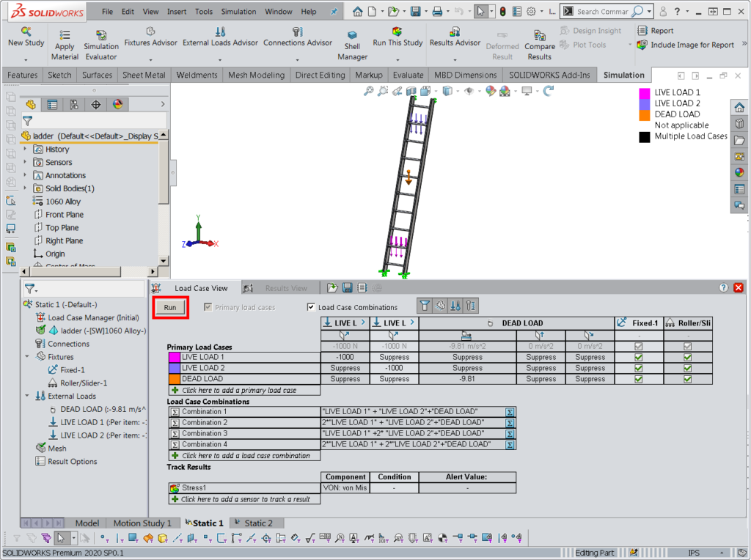Click the Run button

pyautogui.click(x=170, y=307)
